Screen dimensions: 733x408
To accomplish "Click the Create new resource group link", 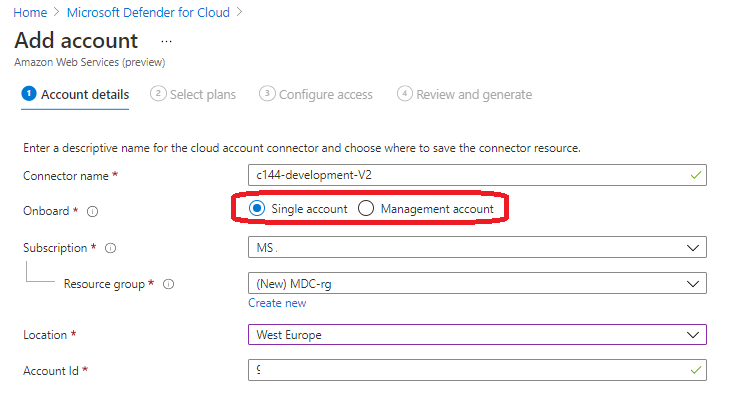I will pos(277,303).
